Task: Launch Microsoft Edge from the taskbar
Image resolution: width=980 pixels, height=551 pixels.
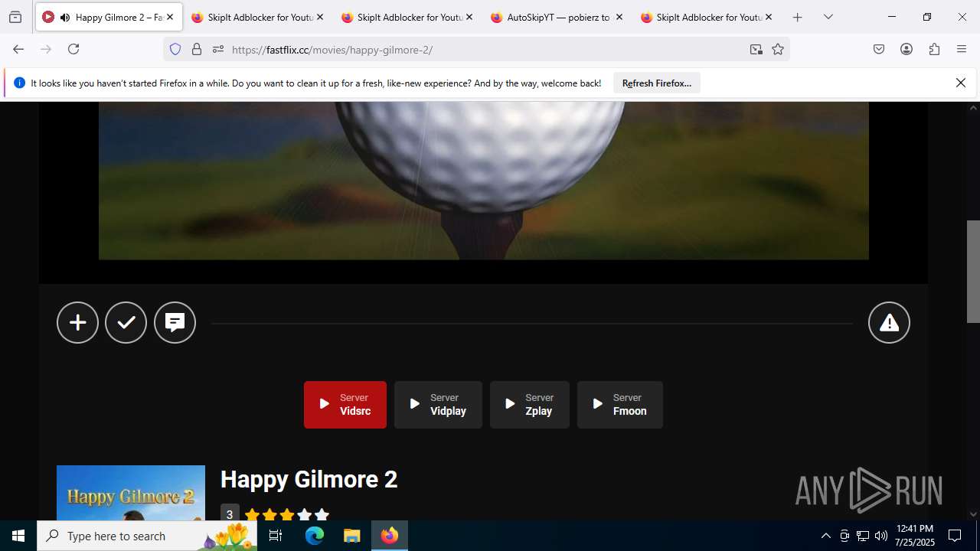Action: point(315,536)
